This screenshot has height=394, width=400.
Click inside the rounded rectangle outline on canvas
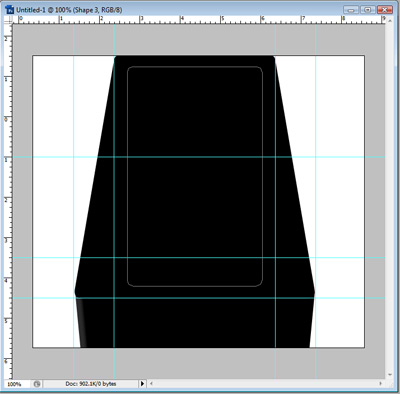195,176
